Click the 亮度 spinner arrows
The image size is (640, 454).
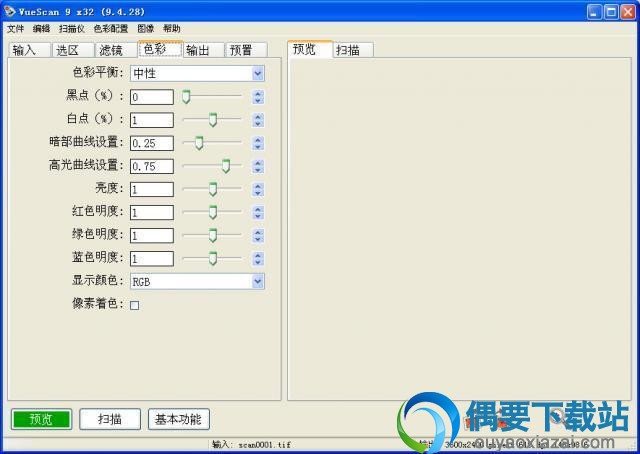(x=258, y=189)
